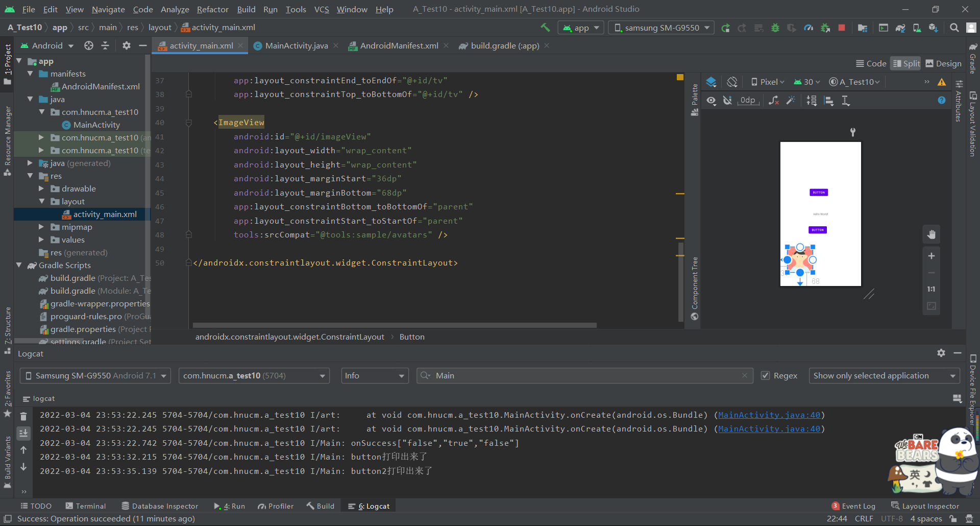
Task: Click the green Debug app bug icon
Action: 775,28
